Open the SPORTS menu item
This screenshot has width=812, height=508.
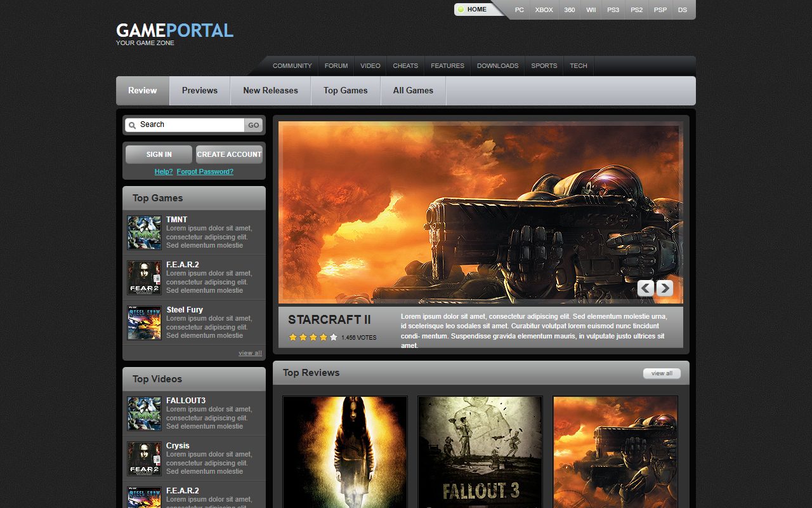coord(544,66)
